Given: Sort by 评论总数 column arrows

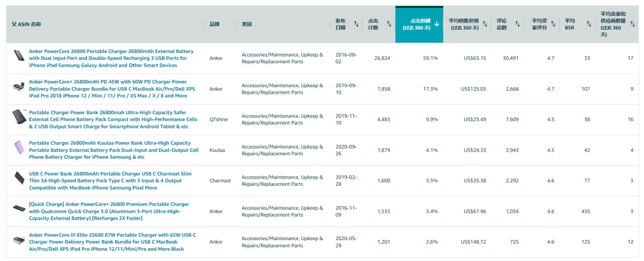Looking at the screenshot, I should pyautogui.click(x=518, y=24).
